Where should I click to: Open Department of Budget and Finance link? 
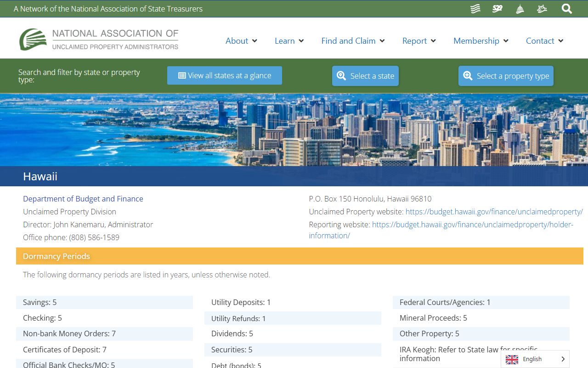click(x=83, y=199)
